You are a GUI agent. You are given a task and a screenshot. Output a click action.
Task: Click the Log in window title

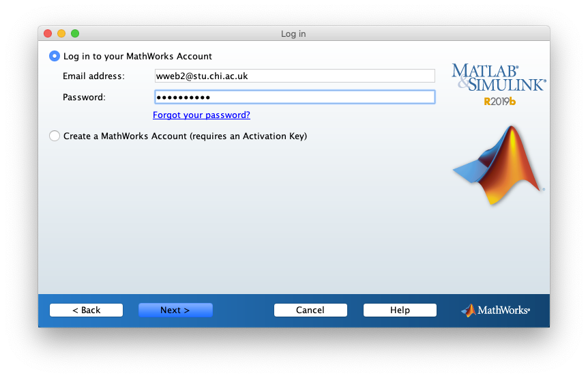(x=293, y=33)
